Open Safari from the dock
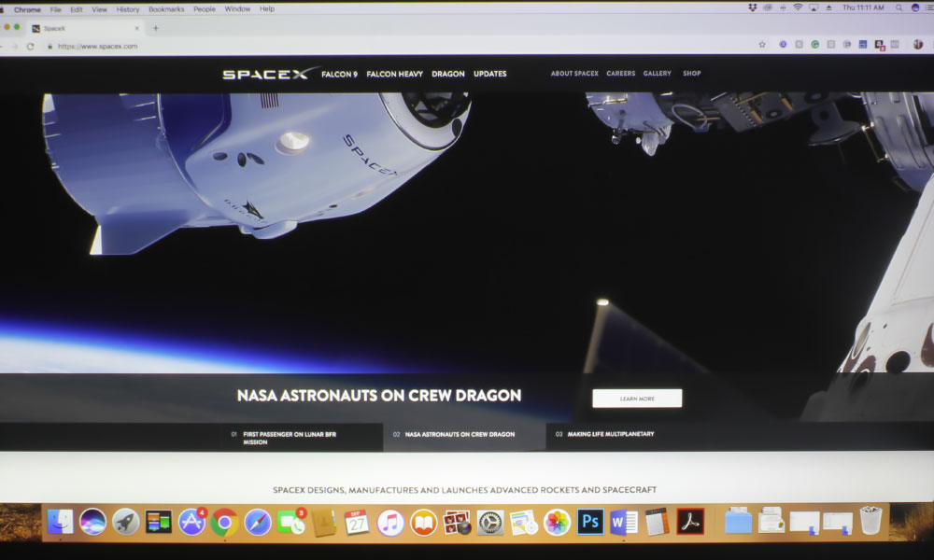 click(x=258, y=523)
